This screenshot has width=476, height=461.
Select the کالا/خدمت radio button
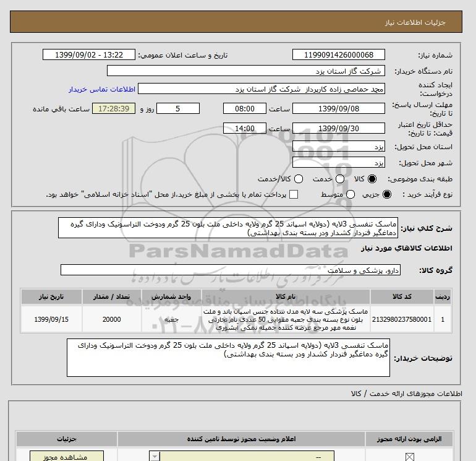pos(299,179)
